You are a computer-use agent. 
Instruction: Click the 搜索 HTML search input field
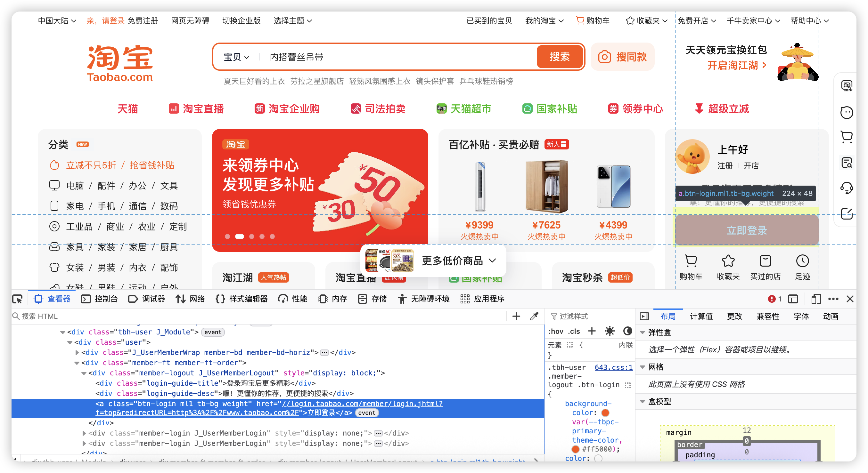(101, 316)
